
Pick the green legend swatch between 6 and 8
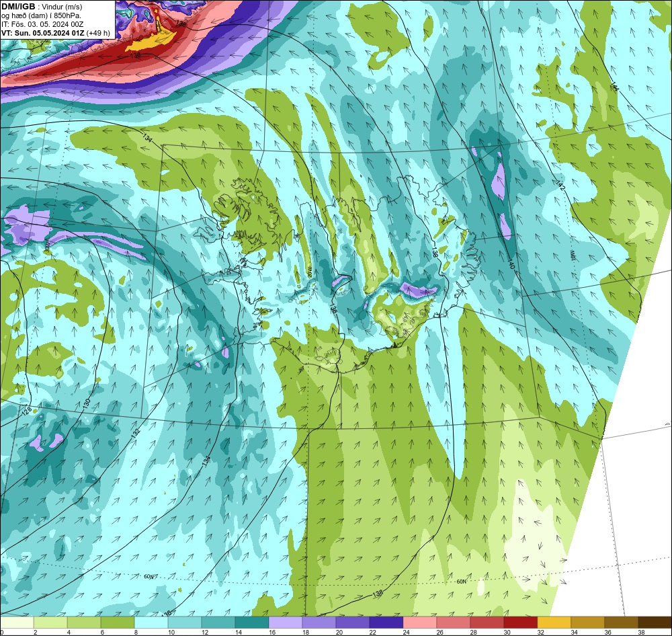point(118,623)
